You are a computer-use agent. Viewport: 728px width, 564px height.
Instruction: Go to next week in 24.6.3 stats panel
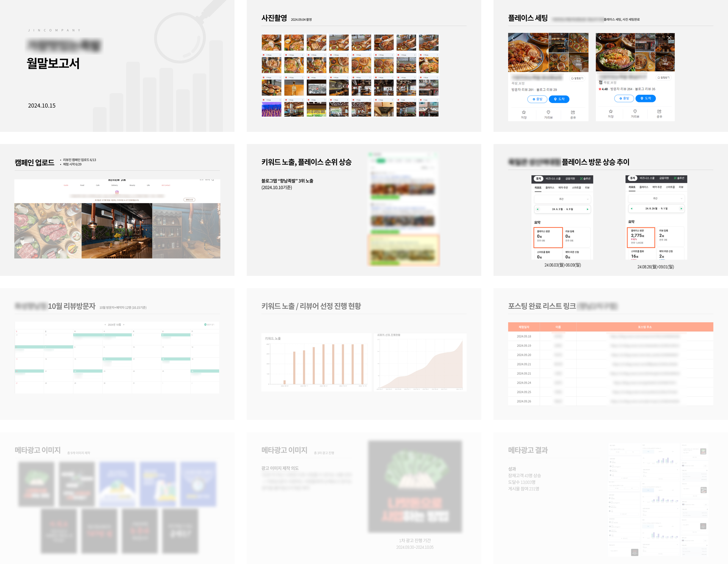click(x=588, y=209)
